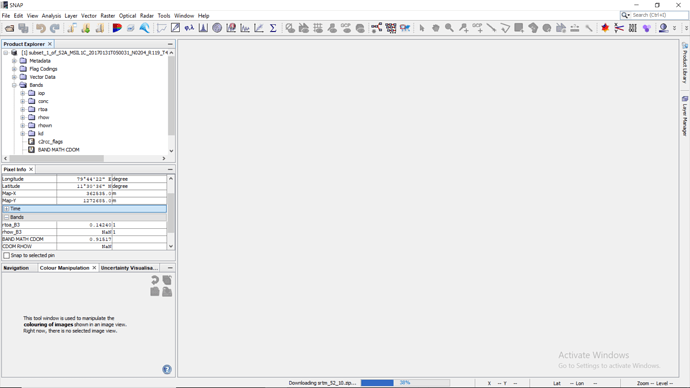Open the Raster menu
This screenshot has width=690, height=388.
click(x=108, y=15)
